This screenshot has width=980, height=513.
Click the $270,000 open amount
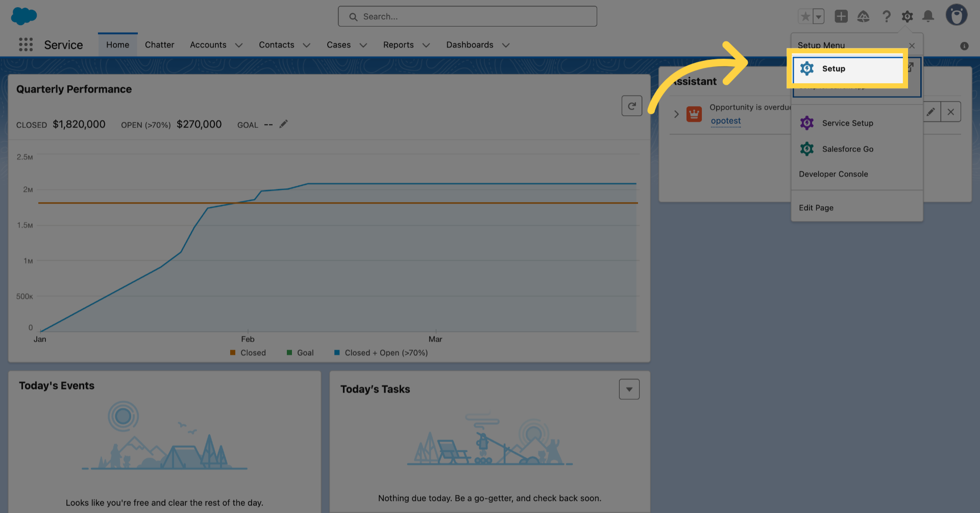(199, 125)
